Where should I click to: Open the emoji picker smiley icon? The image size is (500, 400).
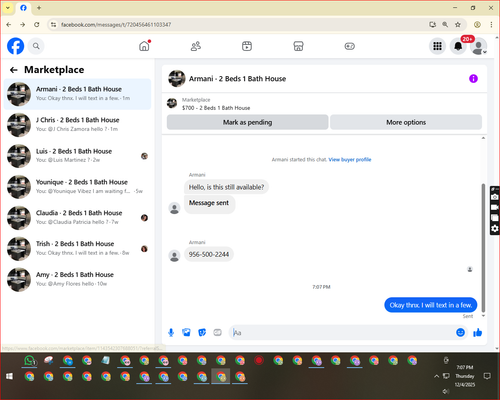460,332
